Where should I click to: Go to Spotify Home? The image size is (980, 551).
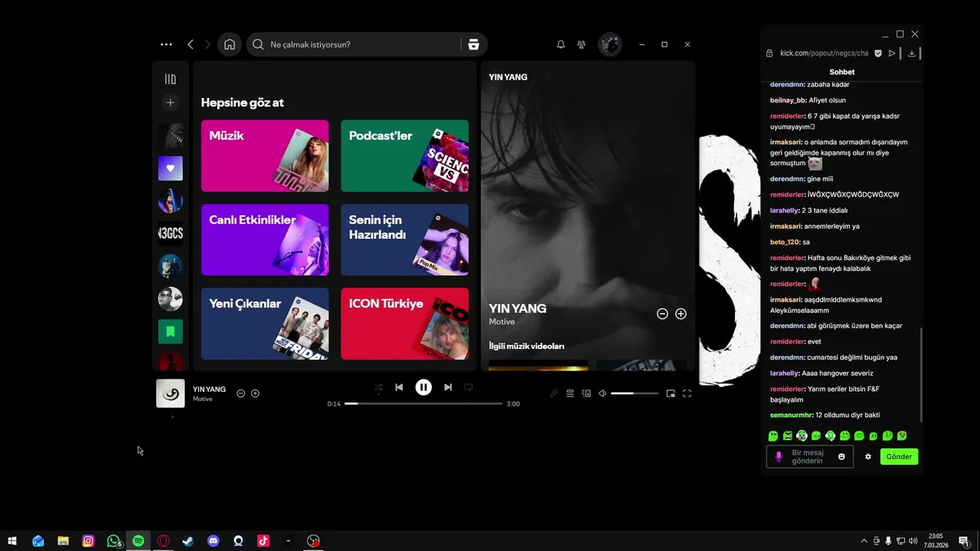click(230, 44)
